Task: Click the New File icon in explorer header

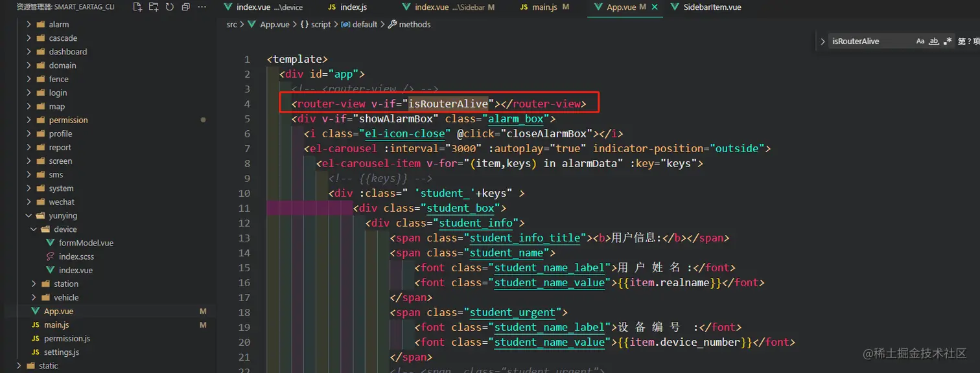Action: 137,7
